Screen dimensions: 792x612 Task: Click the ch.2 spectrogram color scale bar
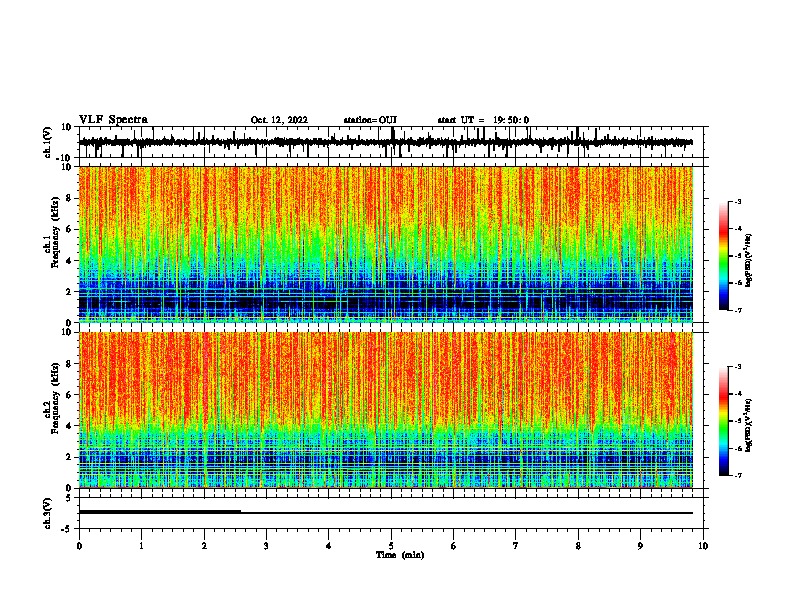coord(724,421)
